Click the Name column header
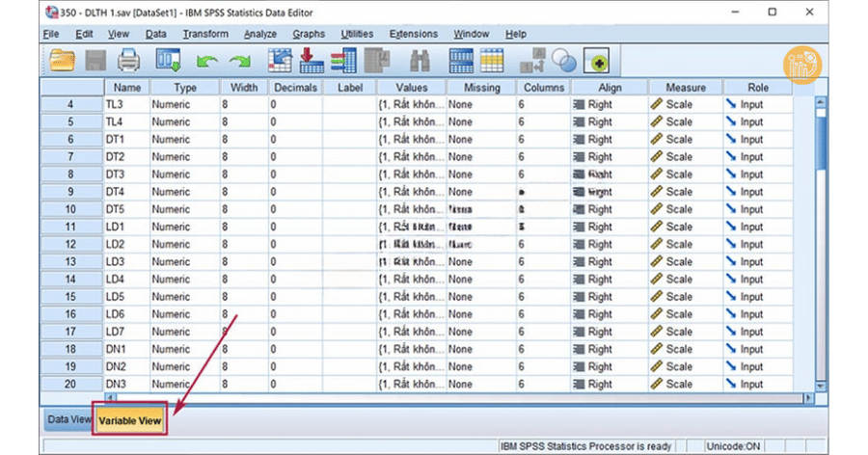The image size is (868, 455). coord(127,88)
